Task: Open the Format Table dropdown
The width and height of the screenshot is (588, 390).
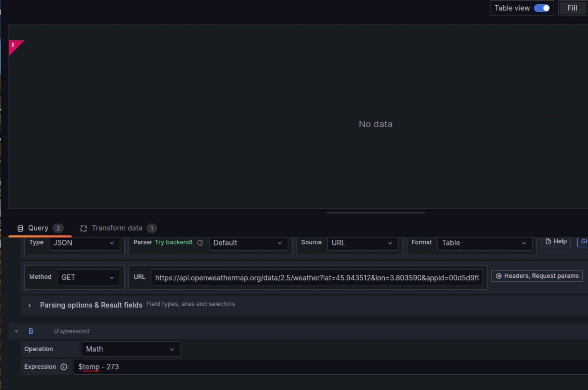Action: [x=484, y=243]
